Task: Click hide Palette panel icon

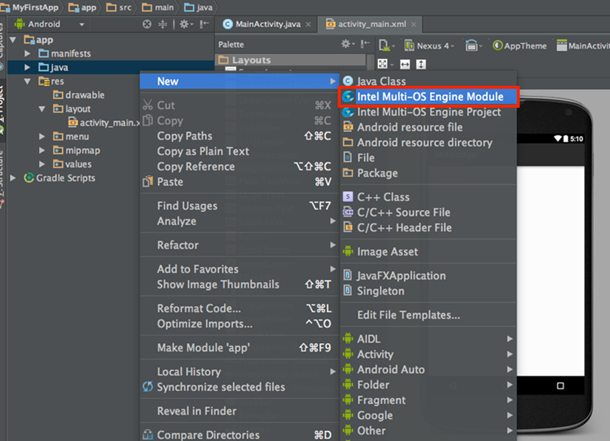Action: click(365, 44)
